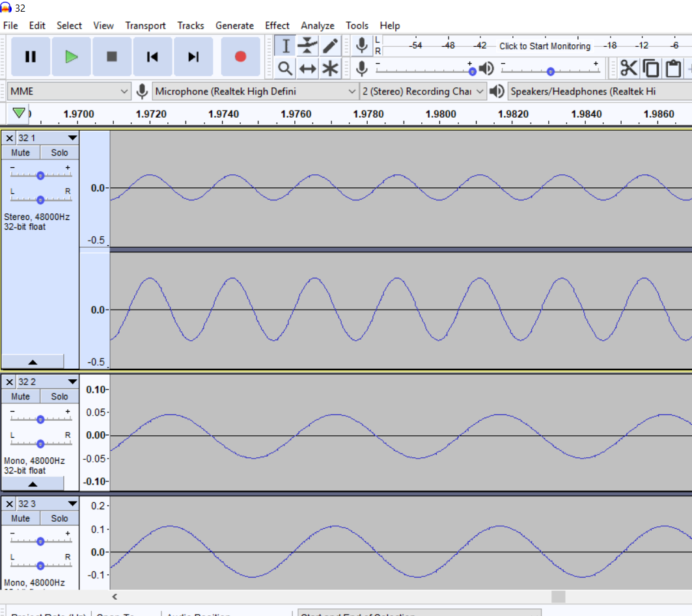Click the record meter microphone icon
This screenshot has width=692, height=616.
pyautogui.click(x=361, y=46)
